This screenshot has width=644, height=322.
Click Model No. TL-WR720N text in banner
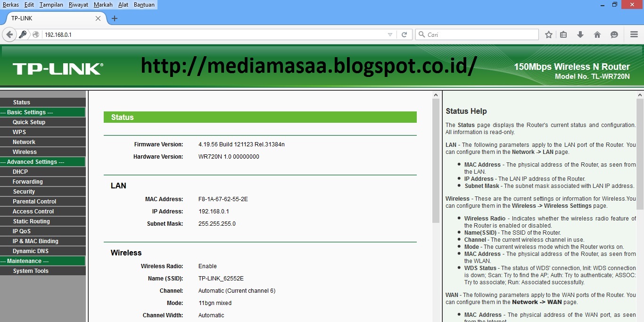click(592, 76)
